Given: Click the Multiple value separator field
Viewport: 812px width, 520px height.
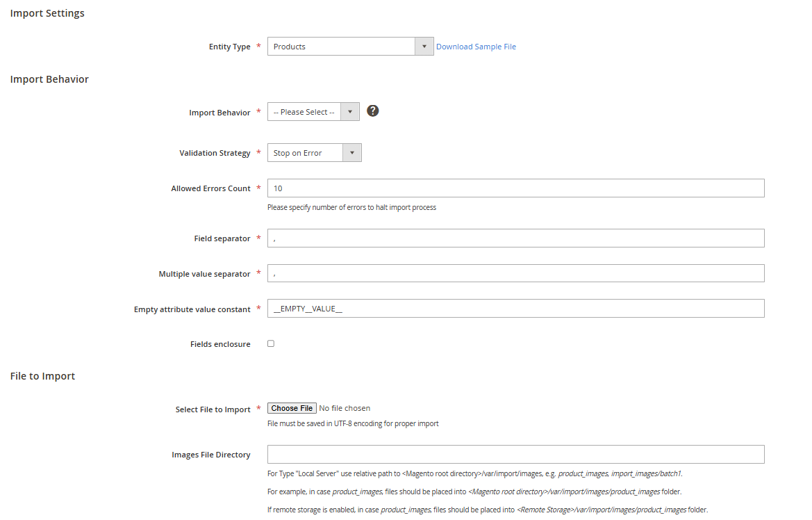Looking at the screenshot, I should 515,273.
